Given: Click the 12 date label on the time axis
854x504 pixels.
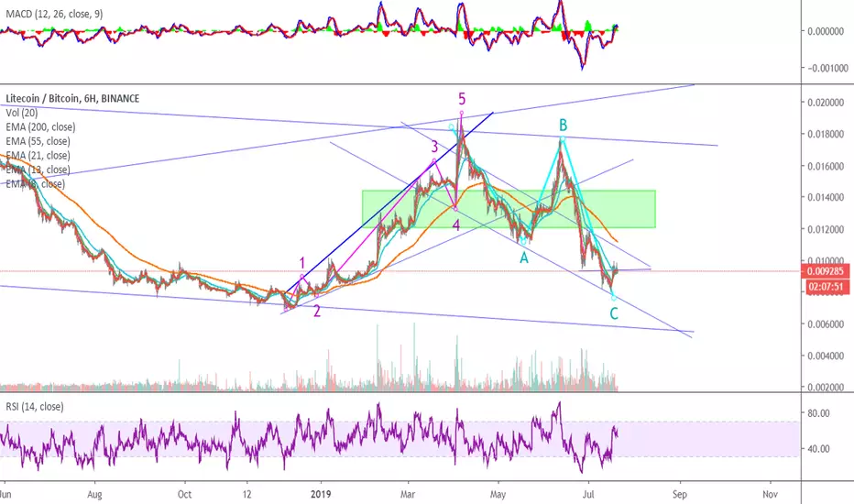Looking at the screenshot, I should [246, 494].
